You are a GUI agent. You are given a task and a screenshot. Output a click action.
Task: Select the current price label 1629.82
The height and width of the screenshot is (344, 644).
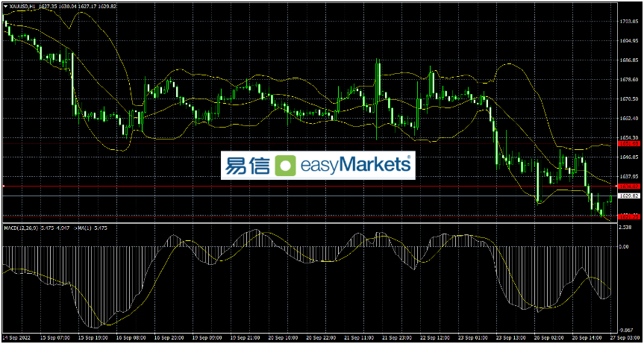tap(629, 196)
